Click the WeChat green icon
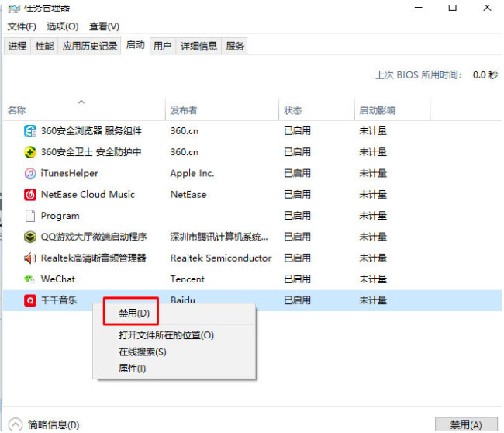 [x=29, y=279]
